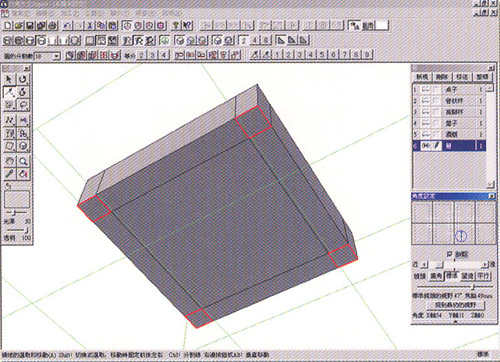
Task: Open the circle division count dropdown
Action: [56, 56]
